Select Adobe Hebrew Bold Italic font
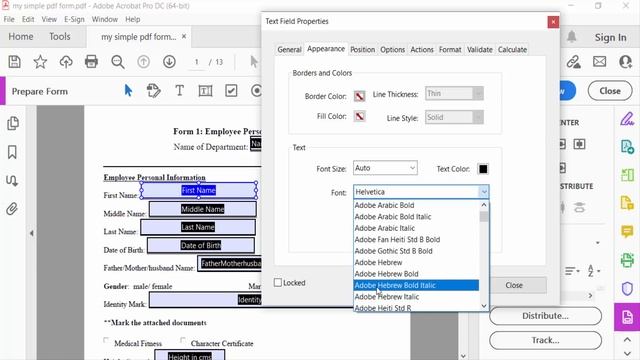 (416, 285)
